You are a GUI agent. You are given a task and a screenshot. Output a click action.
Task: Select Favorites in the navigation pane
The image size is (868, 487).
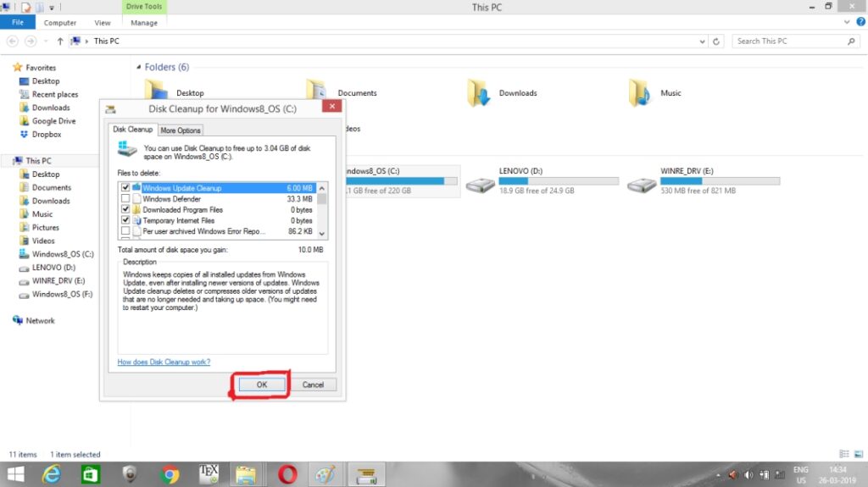(41, 68)
